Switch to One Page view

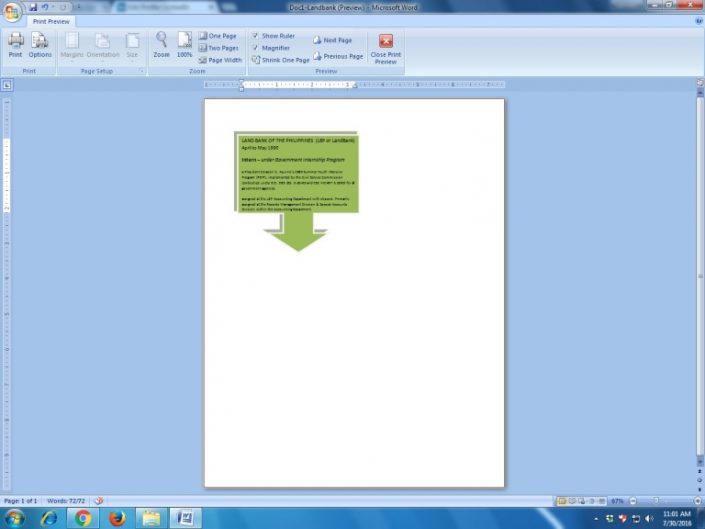(x=218, y=36)
